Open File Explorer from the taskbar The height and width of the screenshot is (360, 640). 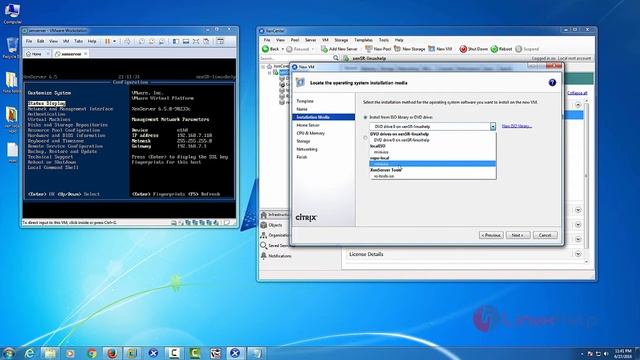(x=50, y=353)
